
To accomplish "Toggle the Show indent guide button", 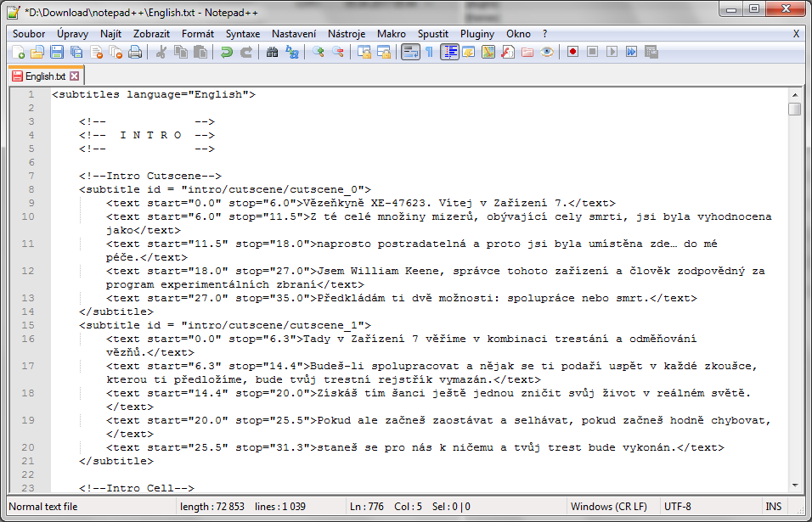I will pos(449,53).
